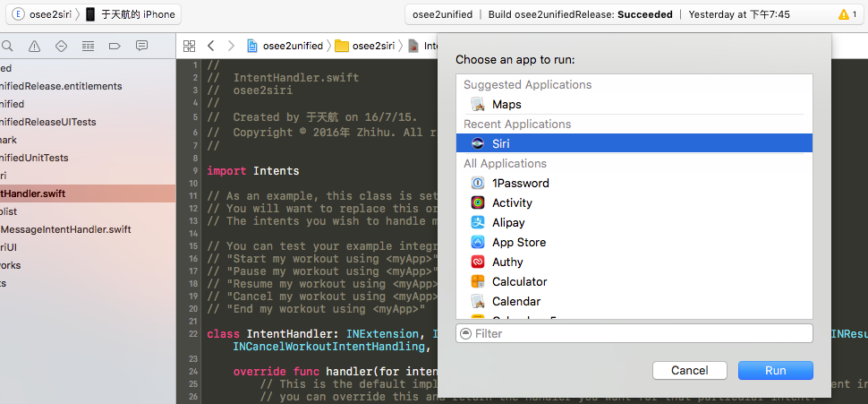Select Calendar in the app list
The height and width of the screenshot is (404, 868).
click(634, 302)
